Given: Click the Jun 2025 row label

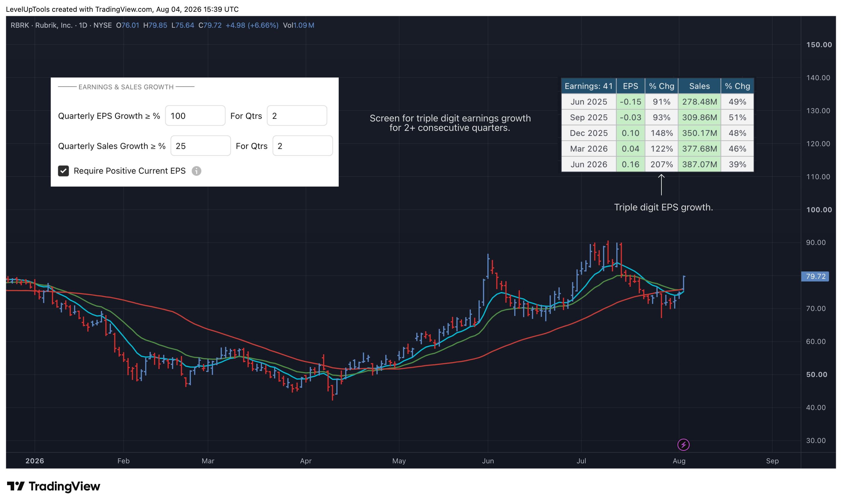Looking at the screenshot, I should coord(588,102).
